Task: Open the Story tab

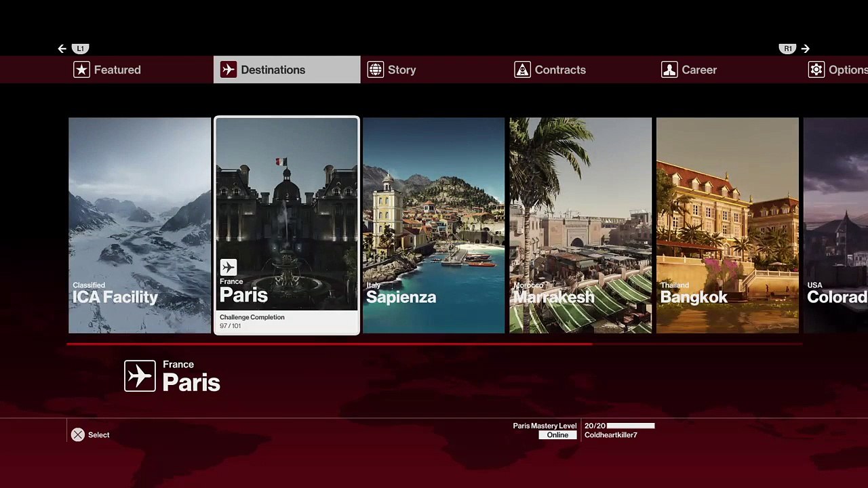Action: point(434,70)
